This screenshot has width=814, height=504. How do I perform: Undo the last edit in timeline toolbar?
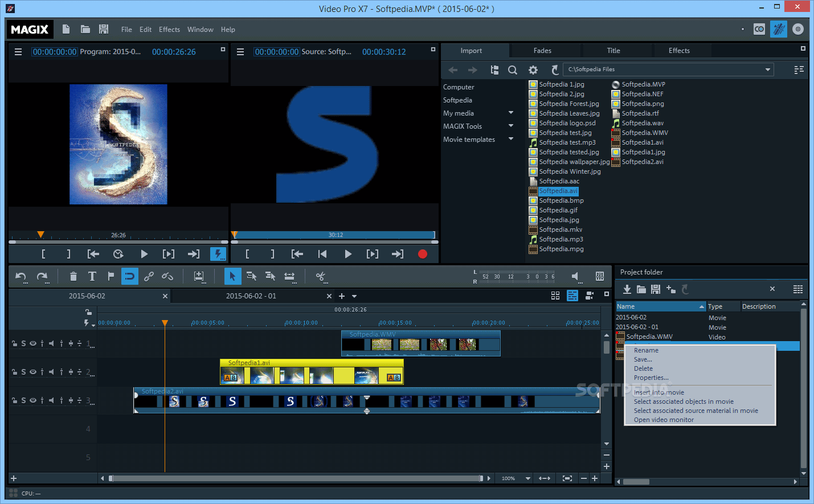21,276
